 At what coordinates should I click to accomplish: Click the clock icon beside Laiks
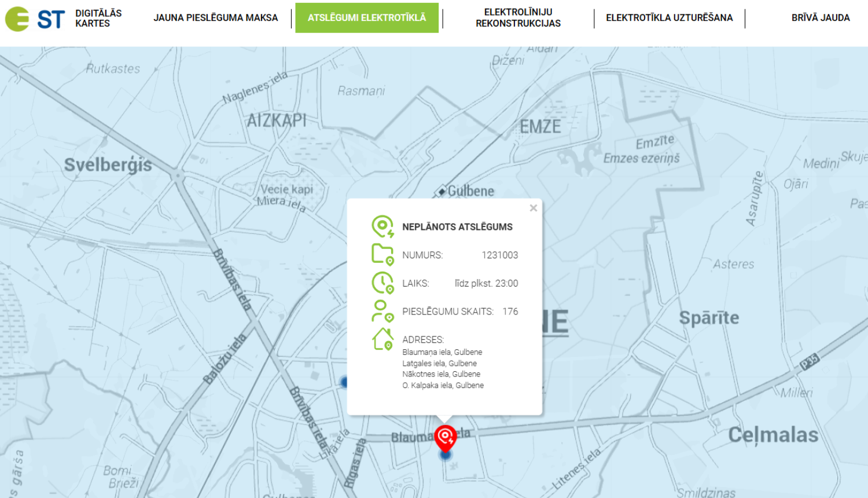click(382, 283)
